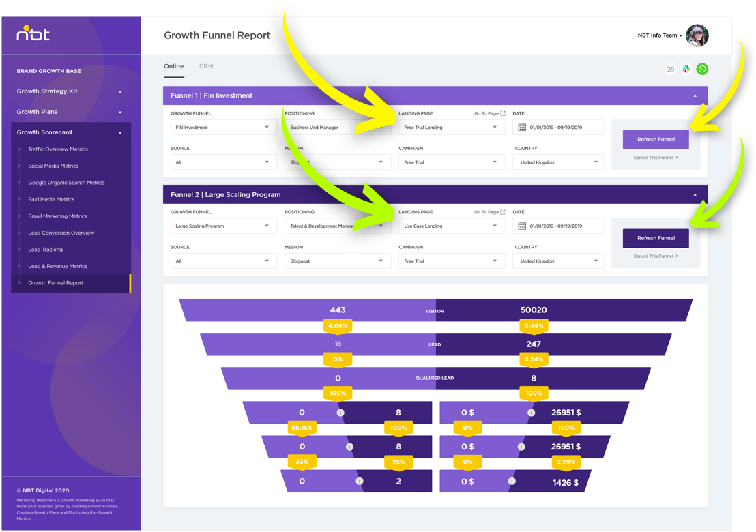Screen dimensions: 756x532
Task: Switch to the Online tab
Action: point(173,66)
